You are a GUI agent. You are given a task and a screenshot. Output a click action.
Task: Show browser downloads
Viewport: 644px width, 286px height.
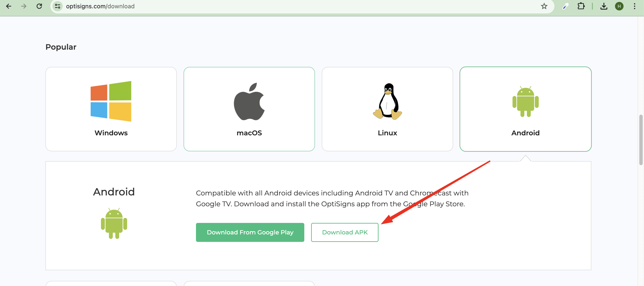604,6
